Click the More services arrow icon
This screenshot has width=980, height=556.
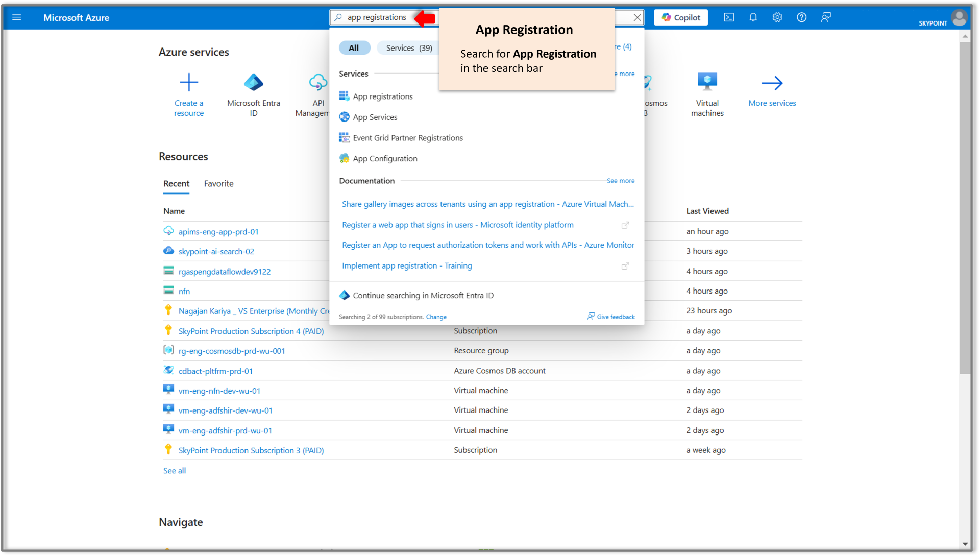772,83
